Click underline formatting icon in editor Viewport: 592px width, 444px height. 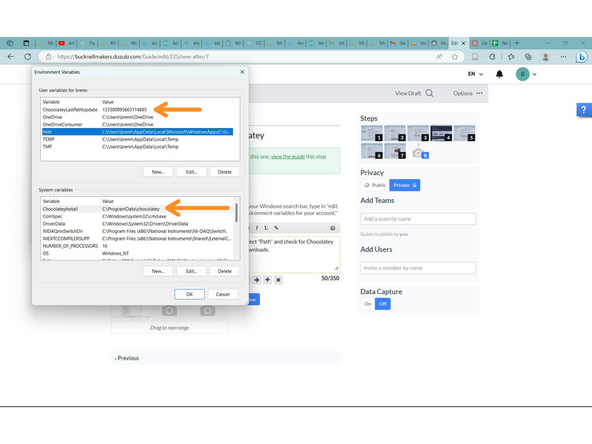(x=266, y=228)
